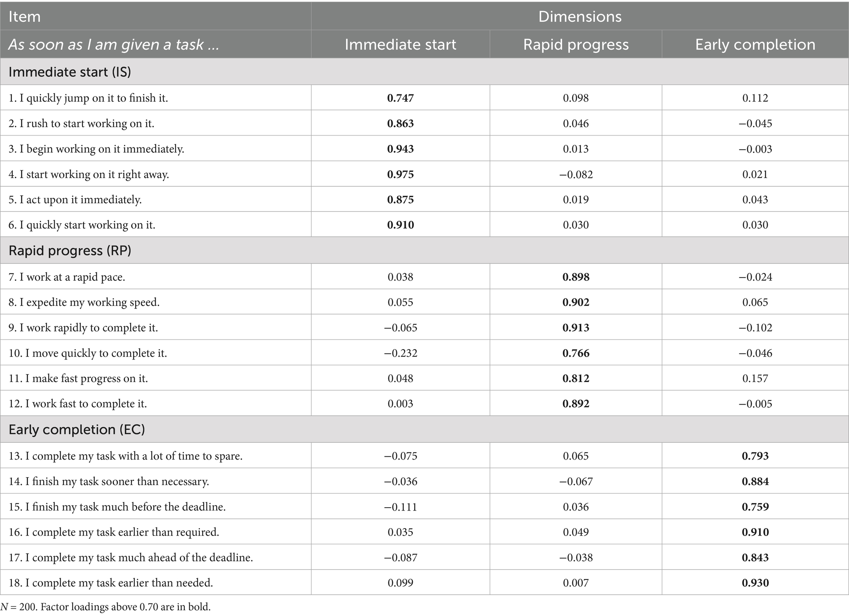The height and width of the screenshot is (616, 849).
Task: Click item 3 "I begin working on it immediately"
Action: [x=96, y=149]
